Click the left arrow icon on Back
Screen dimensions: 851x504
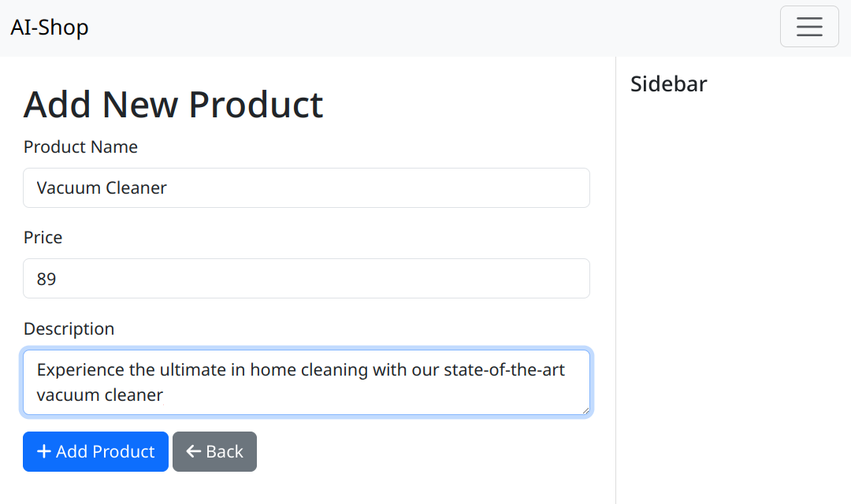tap(193, 451)
